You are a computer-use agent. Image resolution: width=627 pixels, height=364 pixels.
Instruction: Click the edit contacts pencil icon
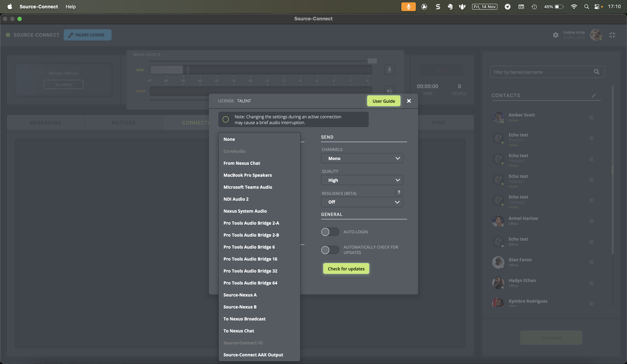tap(594, 96)
